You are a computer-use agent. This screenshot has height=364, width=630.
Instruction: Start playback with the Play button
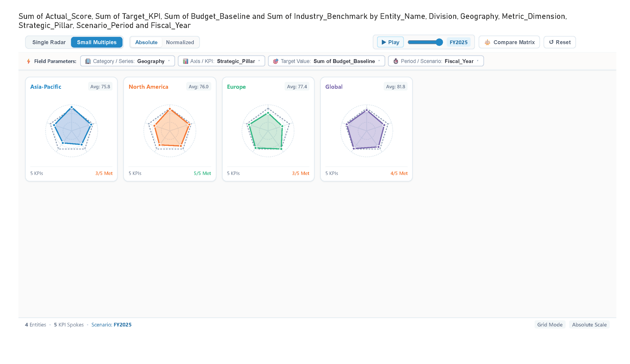coord(390,42)
